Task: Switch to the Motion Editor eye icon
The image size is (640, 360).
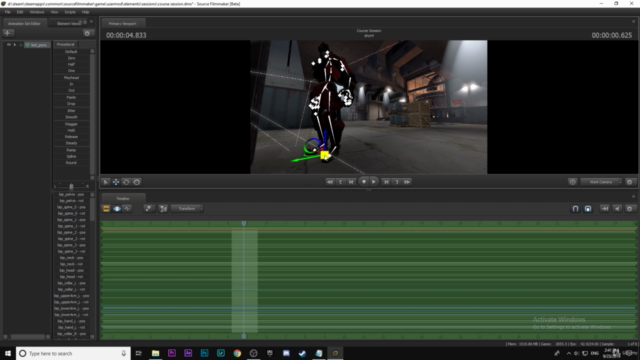Action: [x=117, y=209]
